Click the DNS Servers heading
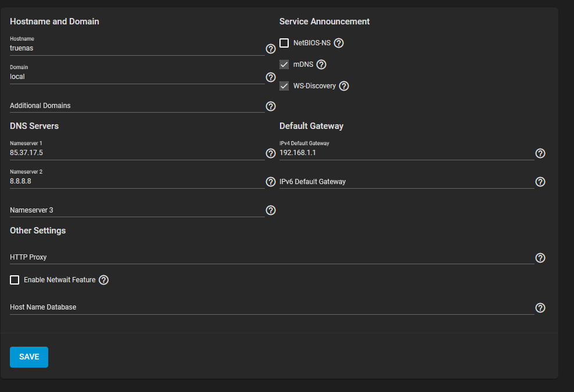The image size is (574, 392). point(34,126)
